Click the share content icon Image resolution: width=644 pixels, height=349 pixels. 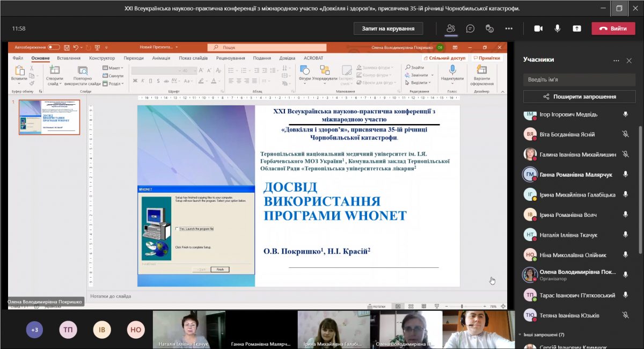(577, 28)
